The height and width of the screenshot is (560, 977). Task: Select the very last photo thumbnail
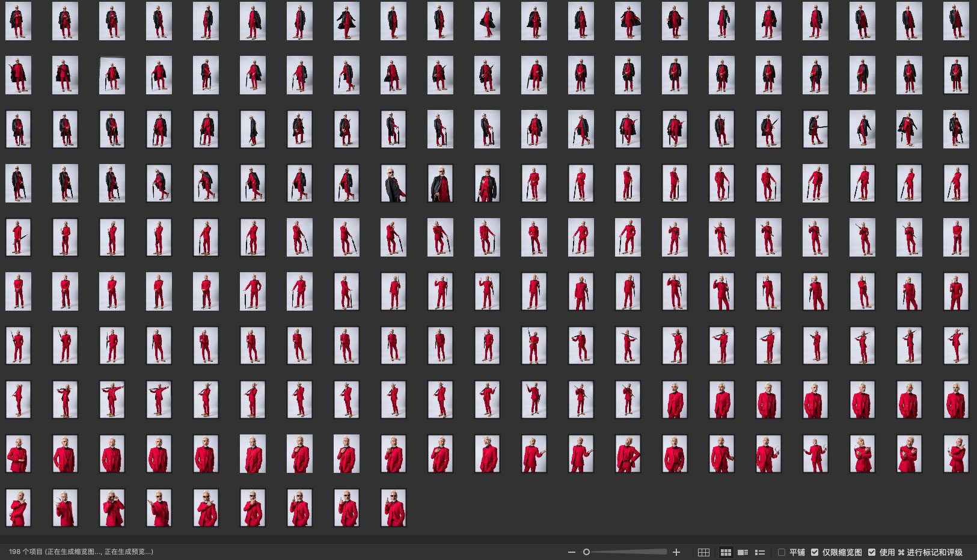[x=393, y=508]
